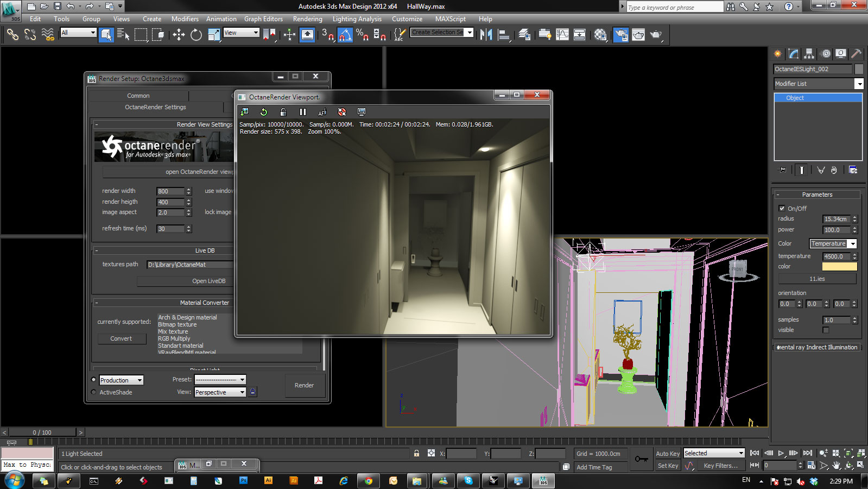Open the reference coordinate View dropdown
This screenshot has height=489, width=868.
(x=242, y=33)
